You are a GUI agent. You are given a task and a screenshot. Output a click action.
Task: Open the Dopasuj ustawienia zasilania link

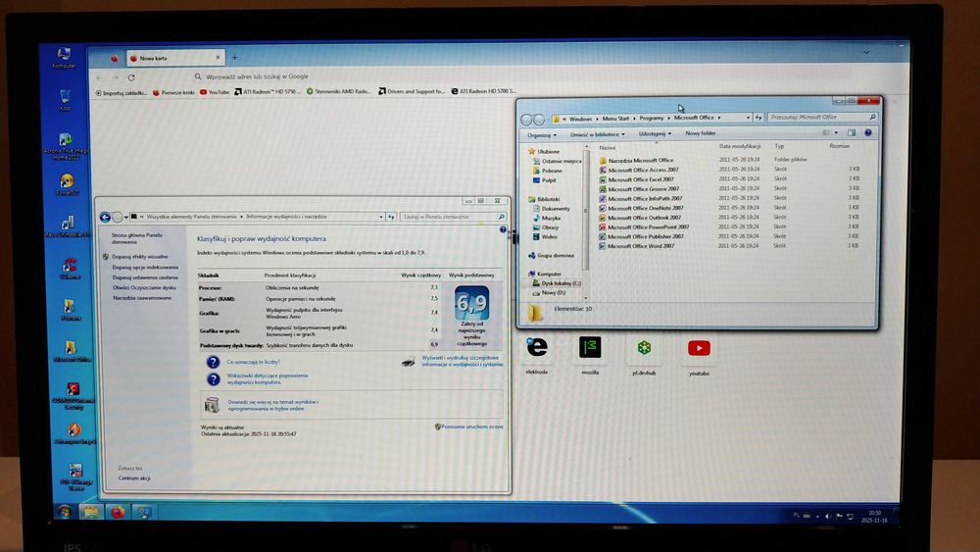[145, 277]
